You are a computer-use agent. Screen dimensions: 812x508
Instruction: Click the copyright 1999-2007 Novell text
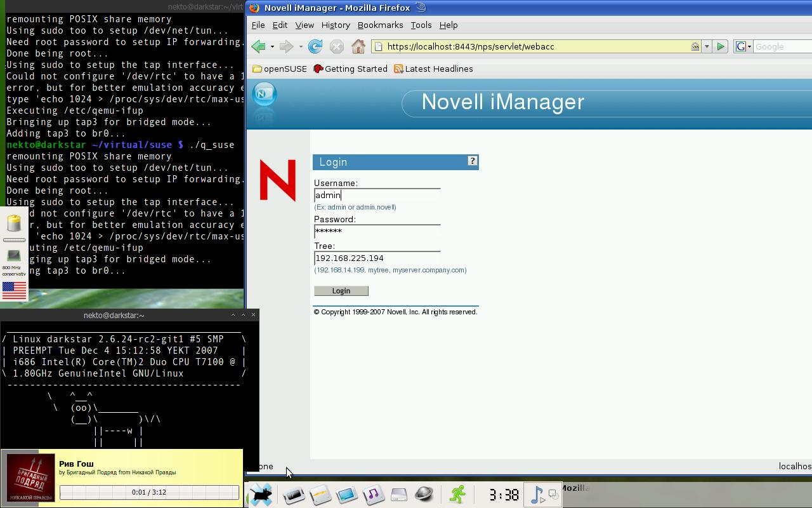pyautogui.click(x=395, y=312)
